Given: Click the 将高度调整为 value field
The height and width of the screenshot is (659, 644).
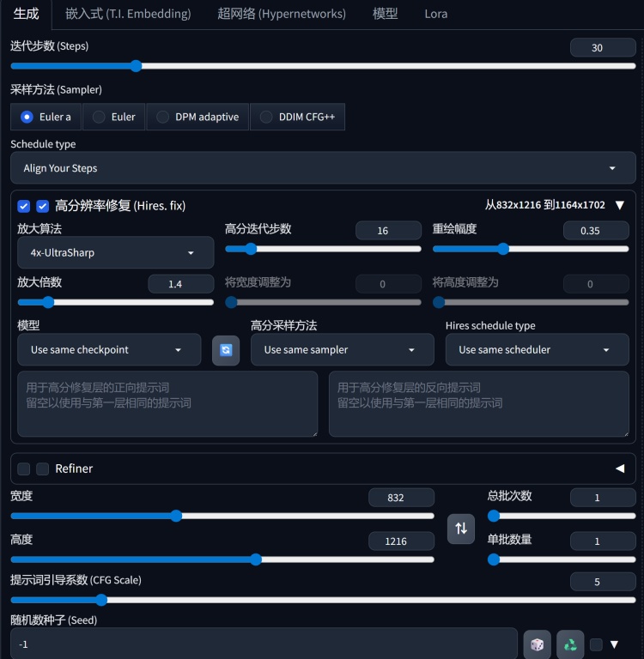Looking at the screenshot, I should pos(596,284).
